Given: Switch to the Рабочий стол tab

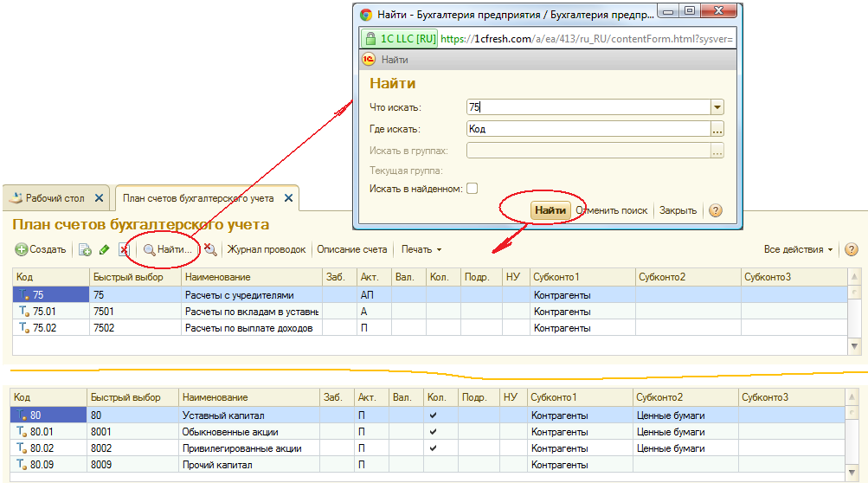Looking at the screenshot, I should click(55, 198).
